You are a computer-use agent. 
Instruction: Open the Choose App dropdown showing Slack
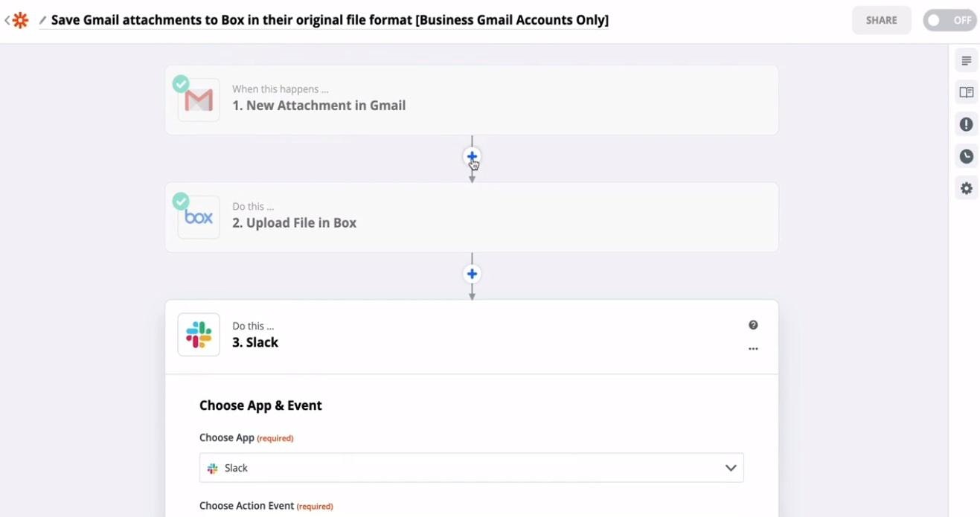click(471, 467)
